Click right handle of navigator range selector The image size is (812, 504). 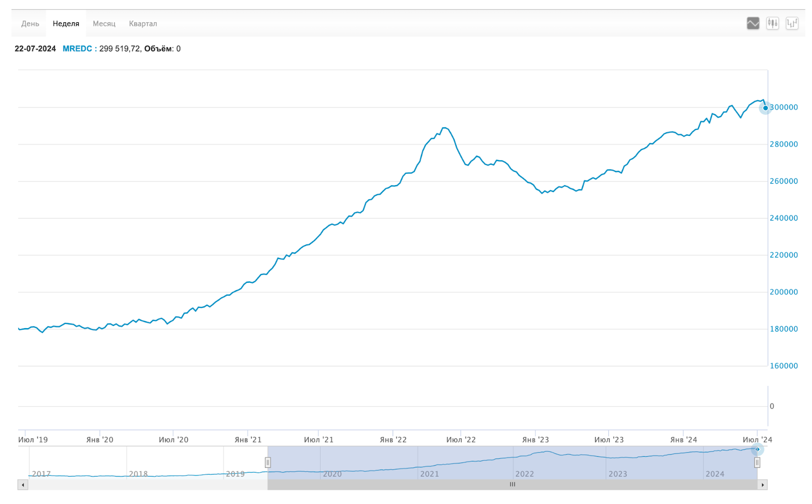click(757, 462)
